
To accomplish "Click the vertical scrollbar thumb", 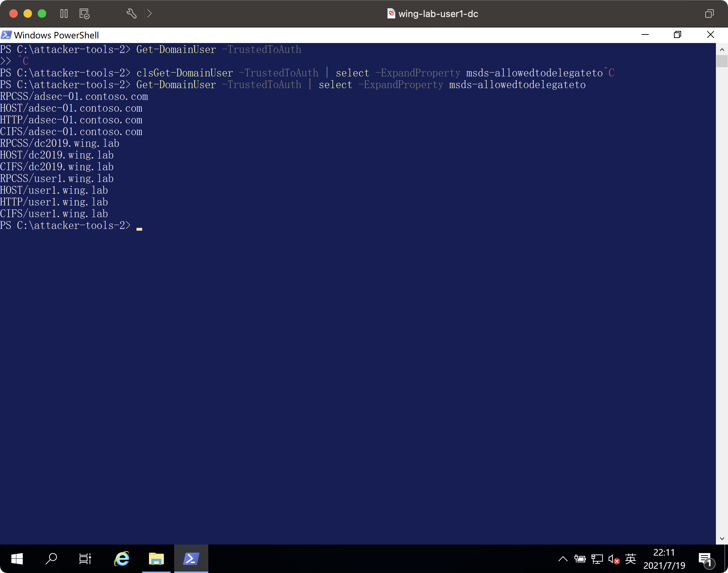I will click(x=722, y=61).
